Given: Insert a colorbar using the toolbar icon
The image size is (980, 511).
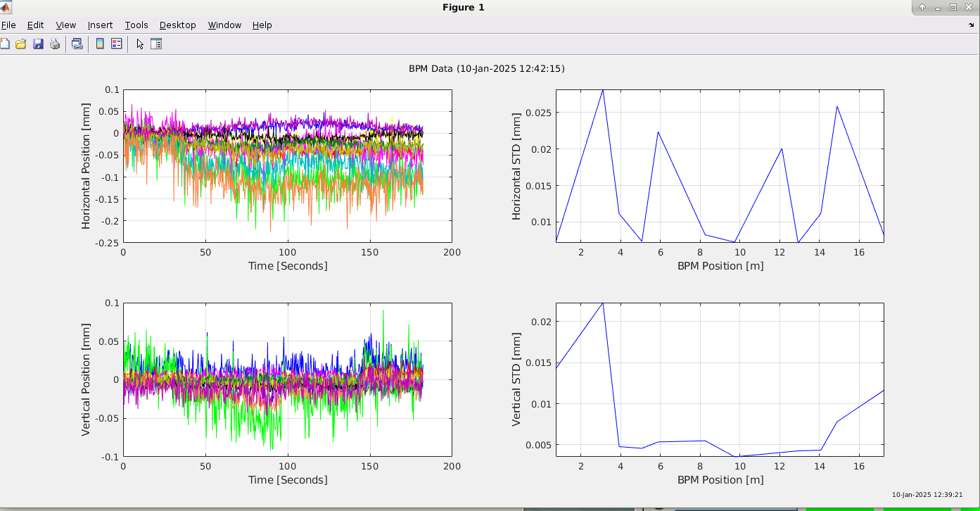Looking at the screenshot, I should coord(100,44).
